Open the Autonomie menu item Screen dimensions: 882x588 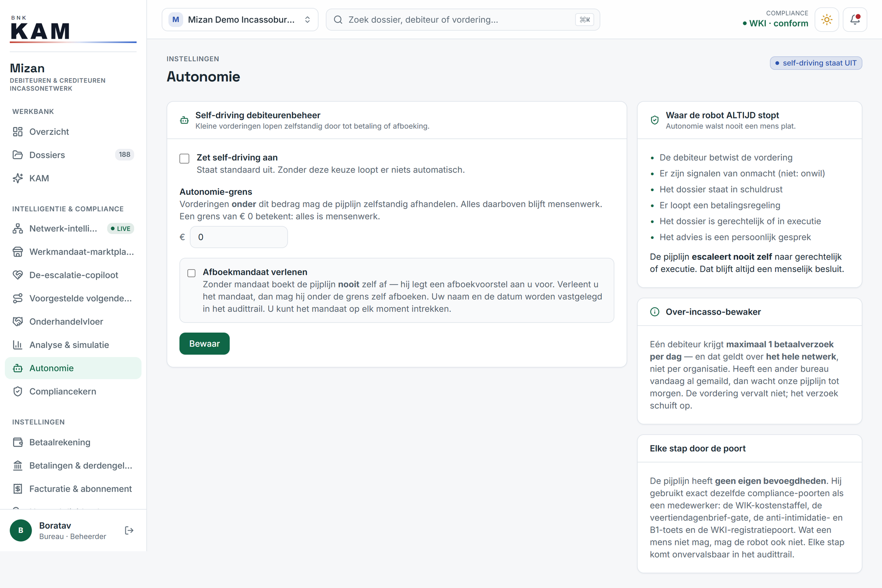point(73,368)
